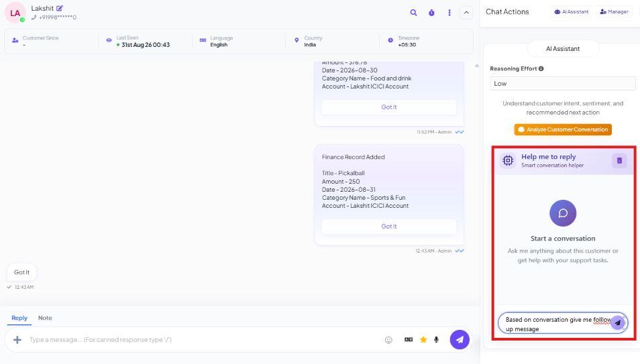Viewport: 640px width, 364px height.
Task: Click the star favorite replies icon
Action: pyautogui.click(x=423, y=339)
